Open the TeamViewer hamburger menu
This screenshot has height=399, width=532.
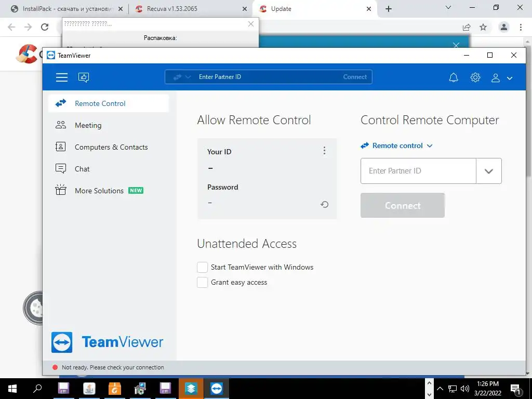tap(61, 77)
